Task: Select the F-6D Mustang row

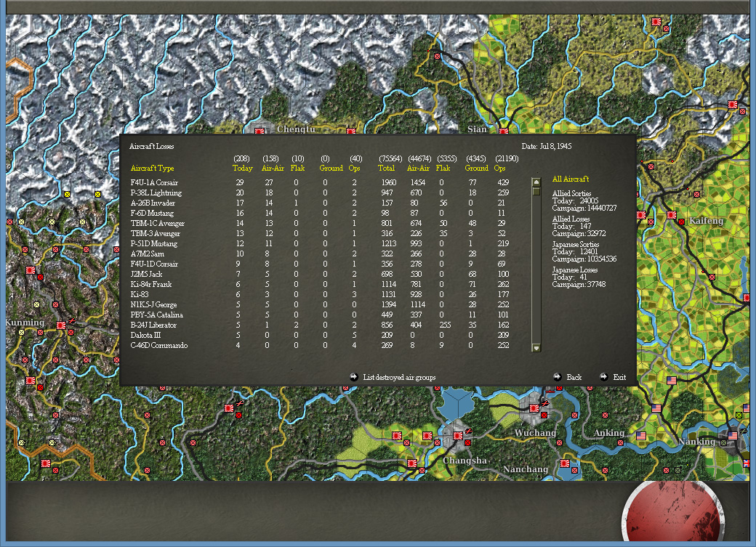Action: click(x=320, y=213)
